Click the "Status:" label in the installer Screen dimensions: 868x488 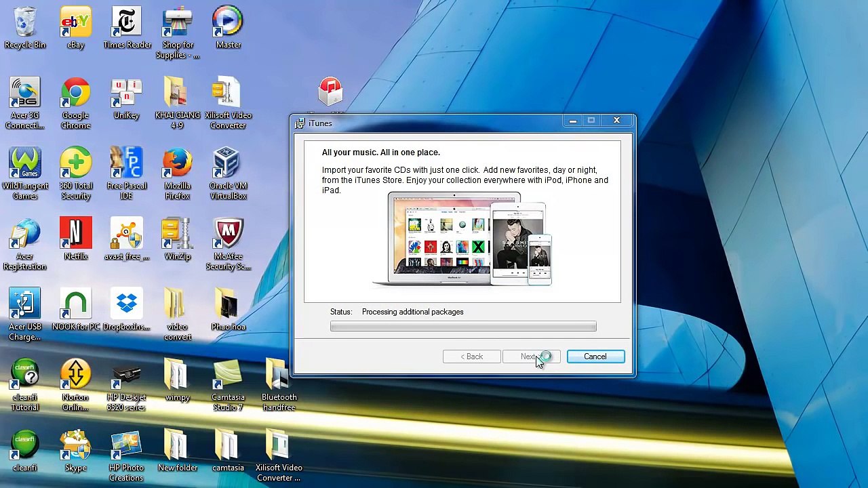341,312
